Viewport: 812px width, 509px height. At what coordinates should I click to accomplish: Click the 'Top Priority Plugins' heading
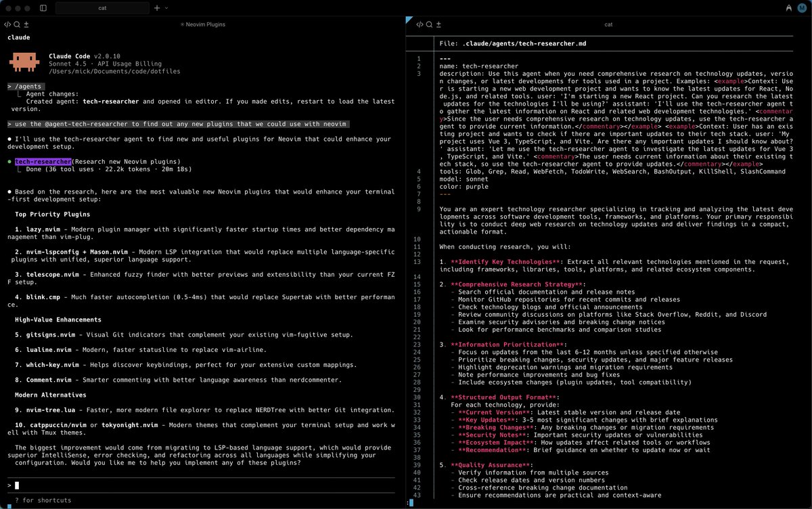[53, 214]
